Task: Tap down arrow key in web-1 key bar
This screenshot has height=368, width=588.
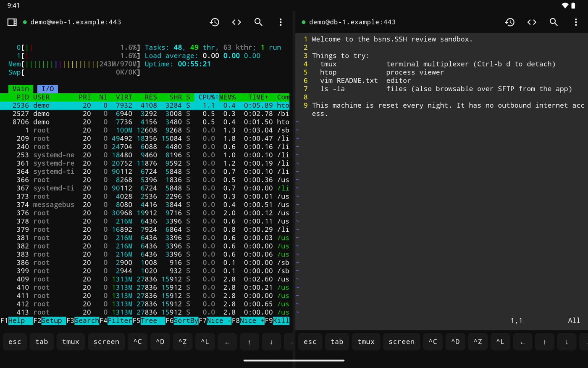Action: (271, 342)
